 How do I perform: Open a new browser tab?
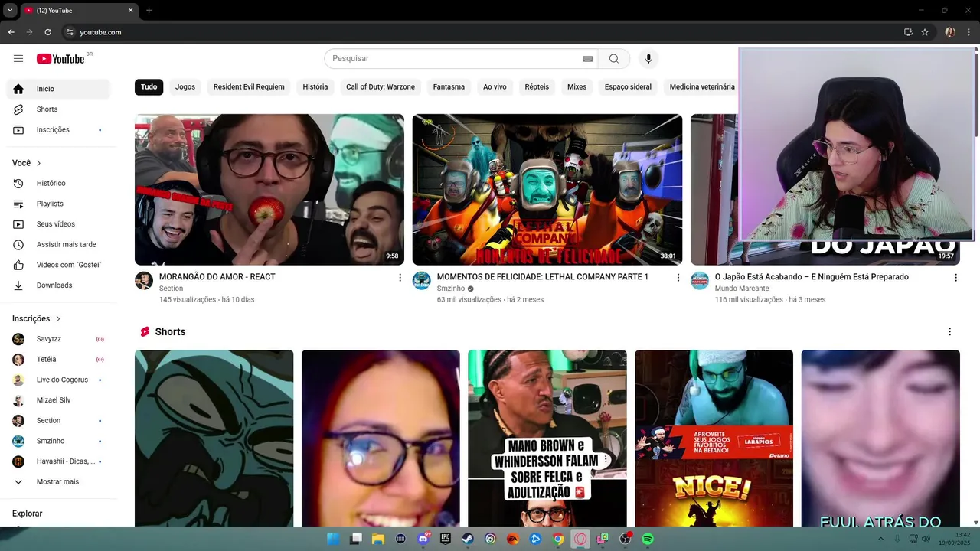(149, 10)
